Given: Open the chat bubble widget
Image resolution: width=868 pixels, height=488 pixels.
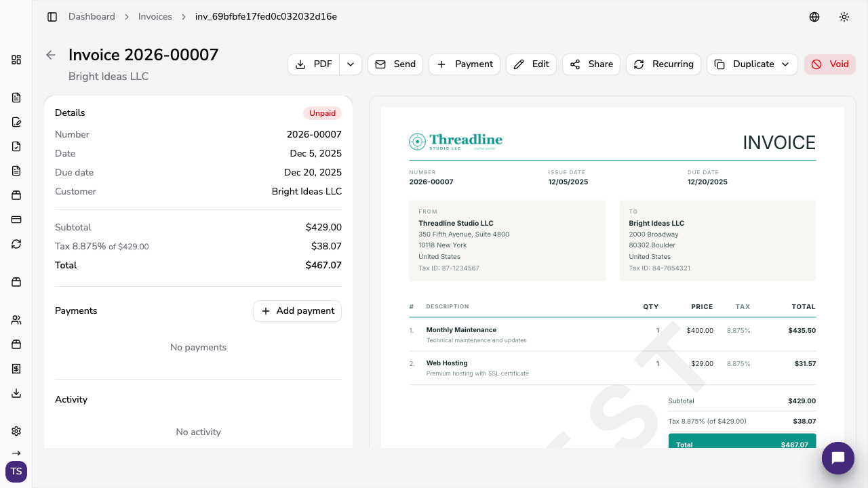Looking at the screenshot, I should coord(837,458).
